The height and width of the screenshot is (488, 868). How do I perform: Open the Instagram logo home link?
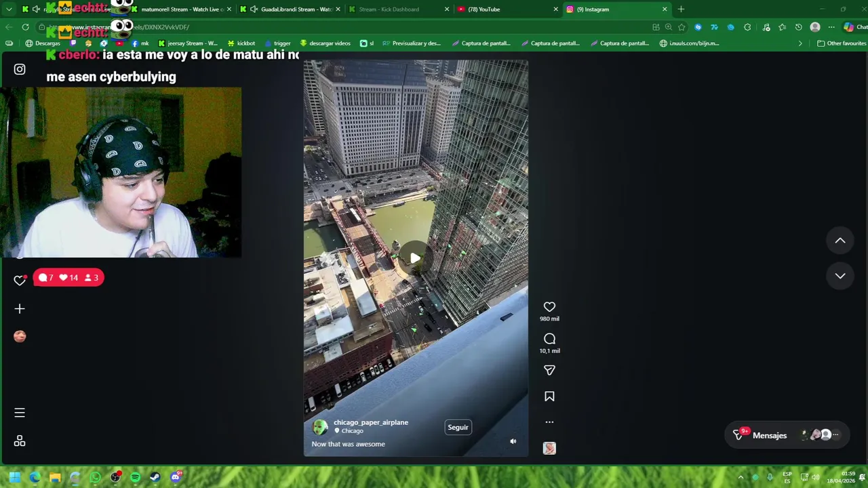[x=20, y=69]
